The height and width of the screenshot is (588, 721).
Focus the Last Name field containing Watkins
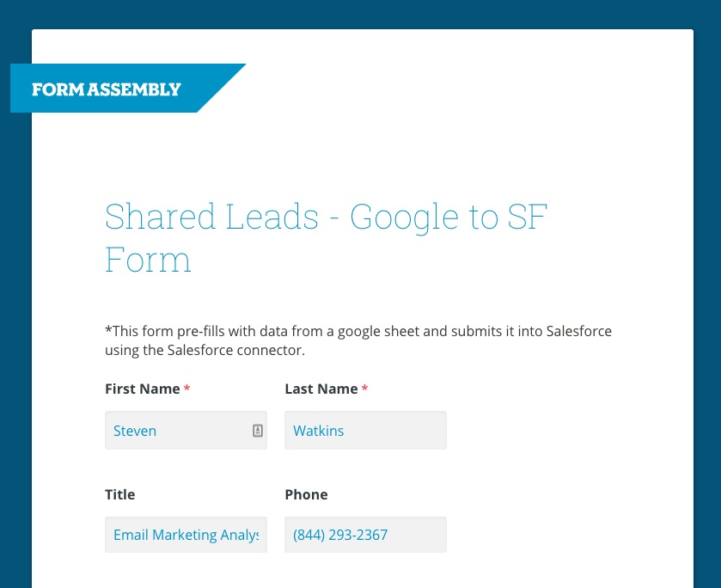click(365, 430)
